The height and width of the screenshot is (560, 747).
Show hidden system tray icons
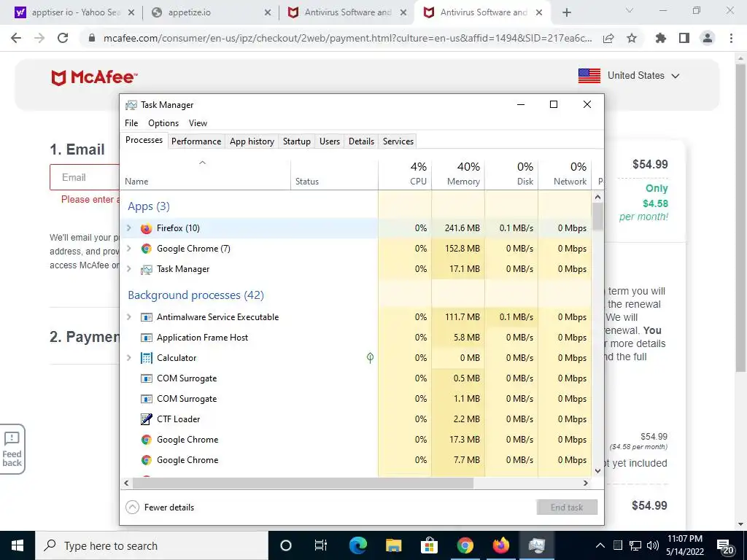point(600,545)
